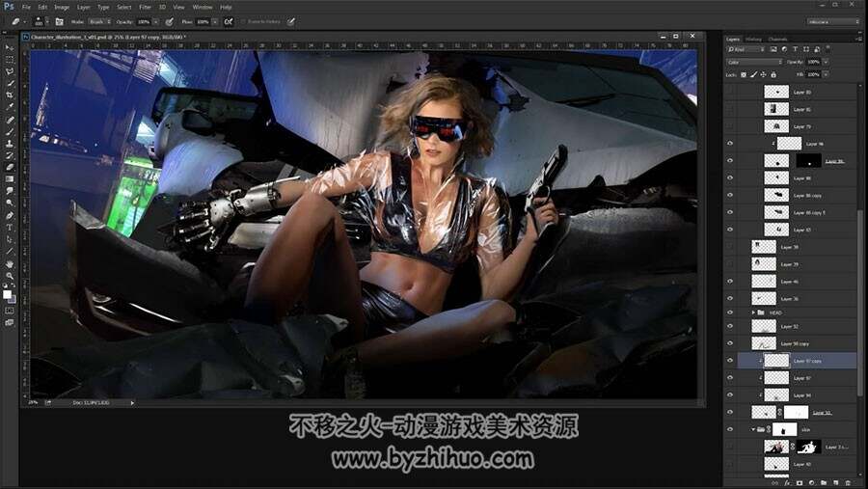Switch to the Channels tab
The height and width of the screenshot is (489, 868).
(x=777, y=40)
